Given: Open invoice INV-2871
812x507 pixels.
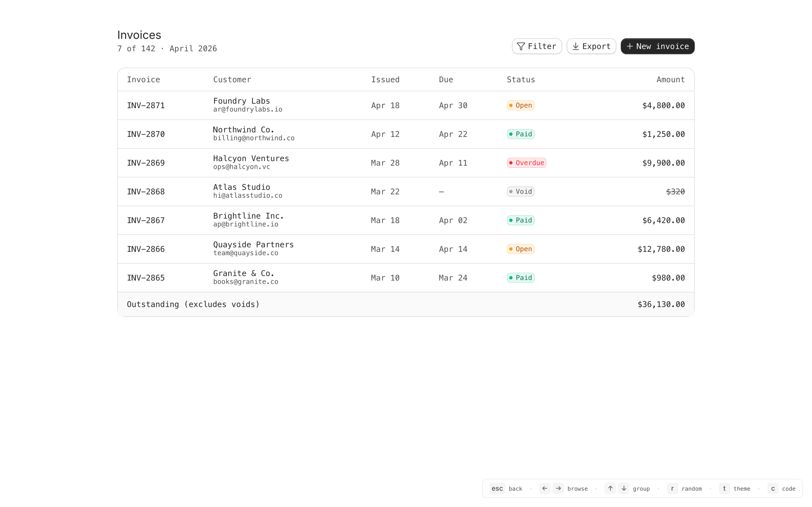Looking at the screenshot, I should (x=145, y=106).
